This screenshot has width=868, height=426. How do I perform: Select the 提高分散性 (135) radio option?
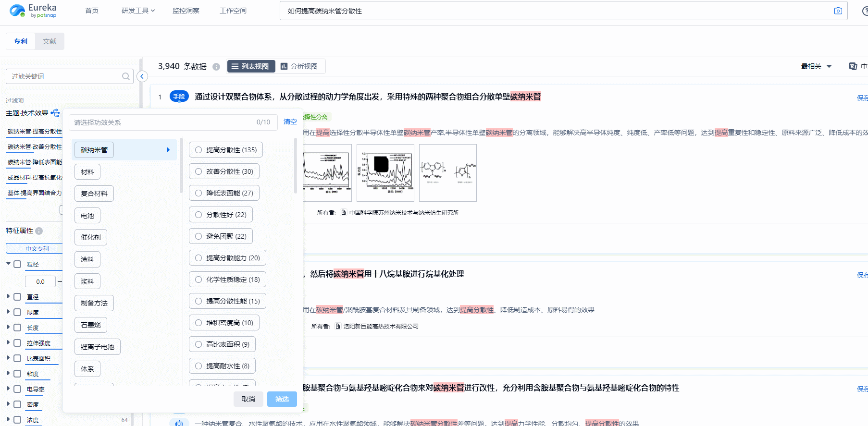point(198,150)
